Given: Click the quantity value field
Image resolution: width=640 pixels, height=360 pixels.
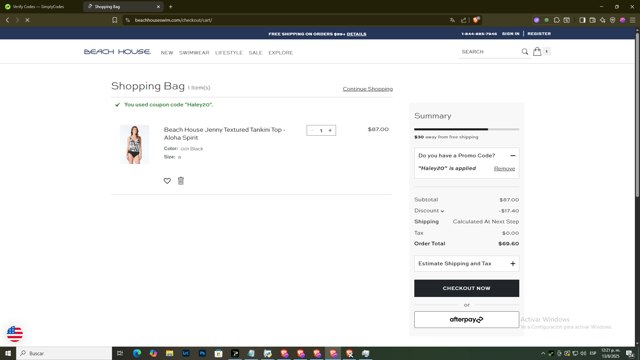Looking at the screenshot, I should 321,131.
